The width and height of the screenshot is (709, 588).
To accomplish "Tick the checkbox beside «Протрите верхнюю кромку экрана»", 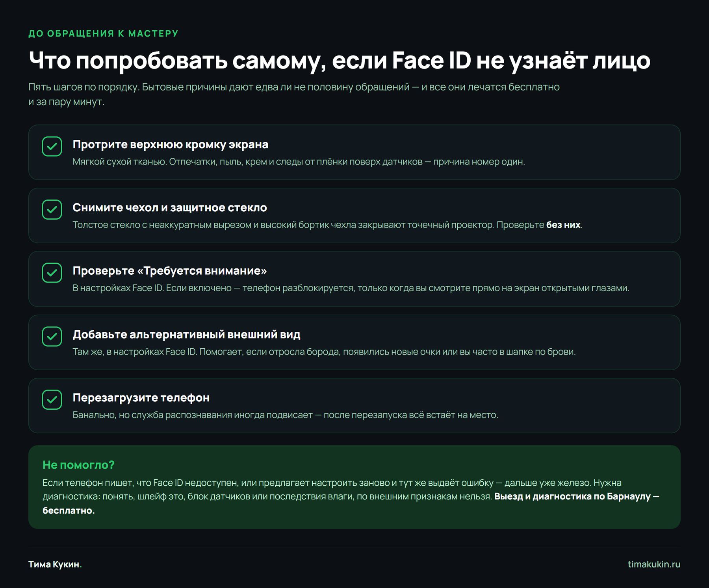I will [x=52, y=146].
